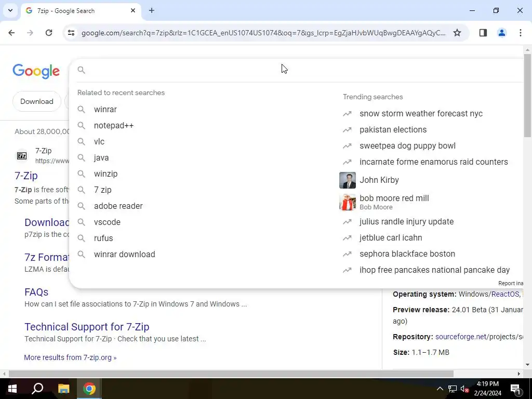Click the Chrome taskbar icon
Viewport: 532px width, 399px height.
[x=89, y=389]
